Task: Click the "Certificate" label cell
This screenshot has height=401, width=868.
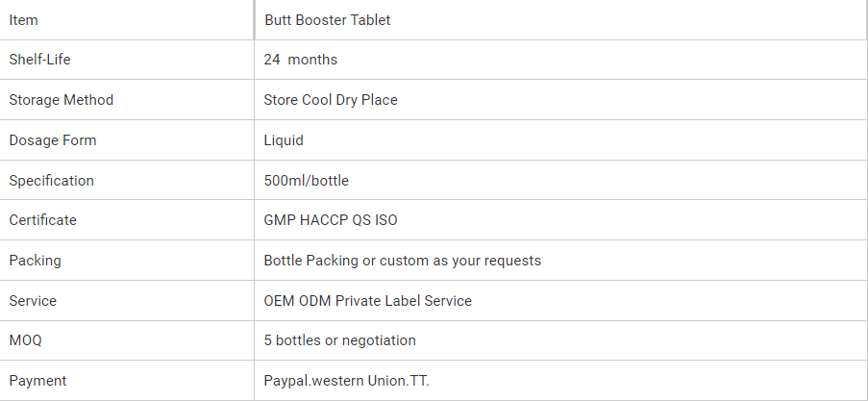Action: (x=42, y=220)
